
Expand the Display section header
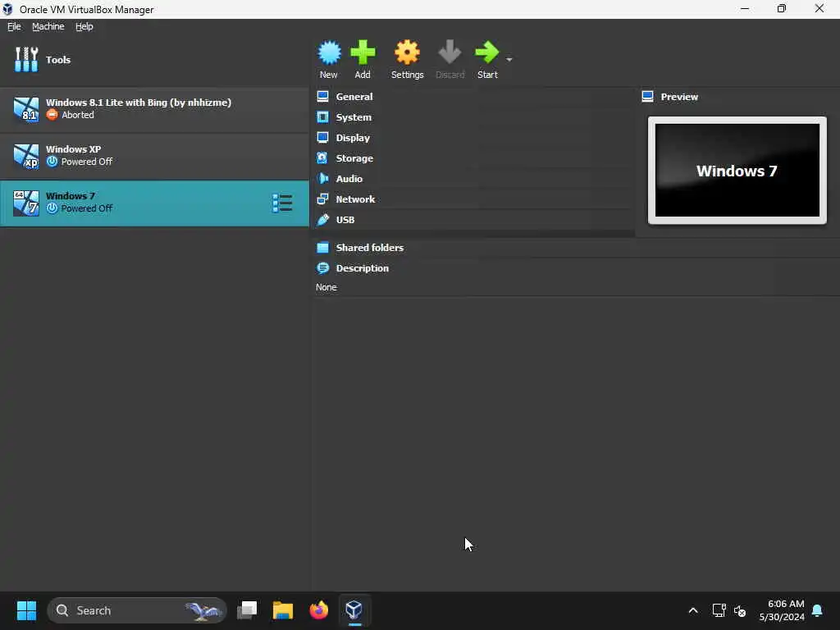point(353,138)
